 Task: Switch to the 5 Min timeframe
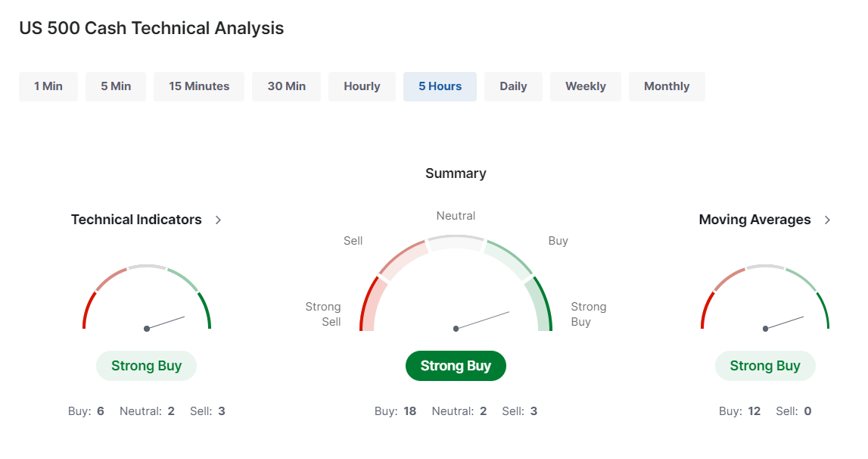click(x=116, y=86)
